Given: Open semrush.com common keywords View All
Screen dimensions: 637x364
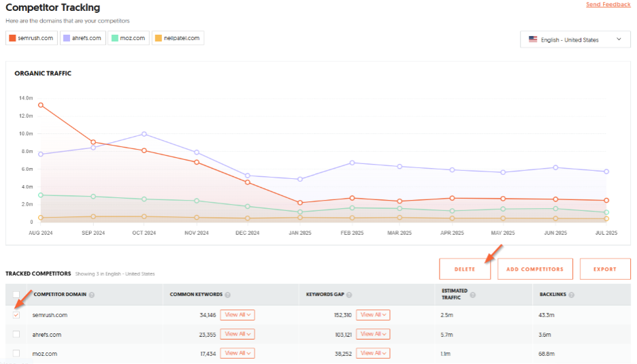Looking at the screenshot, I should pos(238,315).
